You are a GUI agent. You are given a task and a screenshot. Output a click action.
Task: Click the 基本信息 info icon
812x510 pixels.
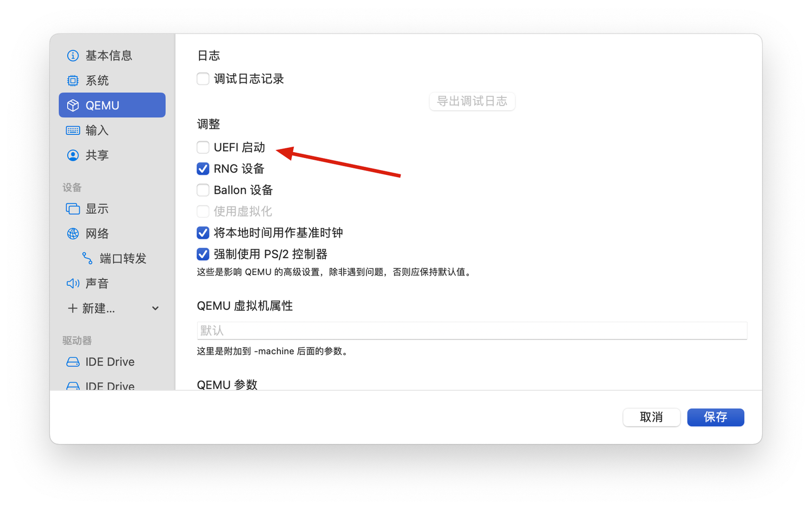pyautogui.click(x=73, y=56)
